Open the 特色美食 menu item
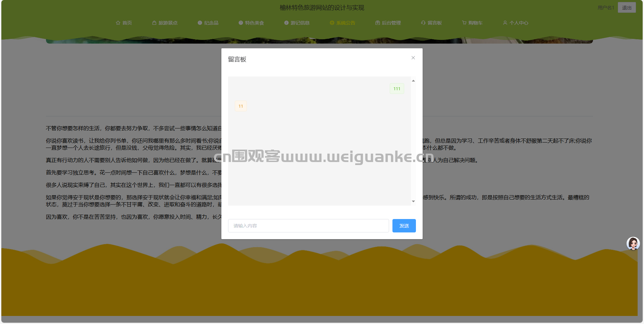This screenshot has width=644, height=324. [251, 23]
